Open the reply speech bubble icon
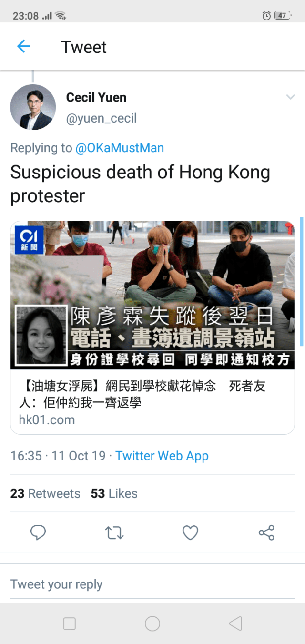Image resolution: width=305 pixels, height=644 pixels. click(x=38, y=532)
